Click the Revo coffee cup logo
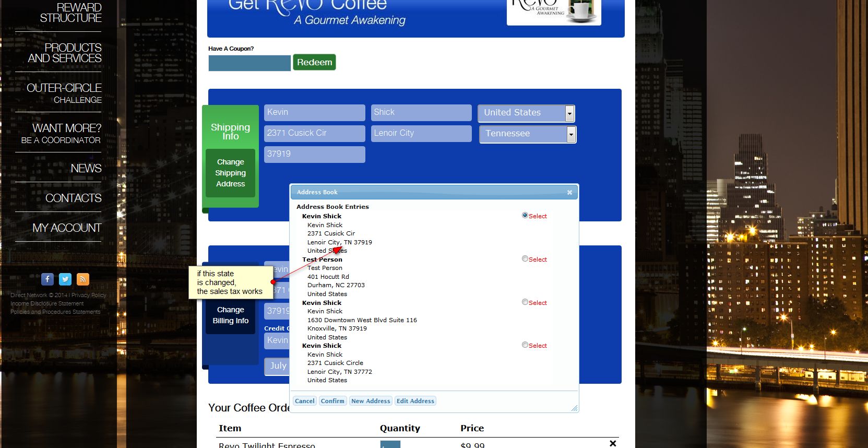The image size is (868, 448). (x=554, y=11)
